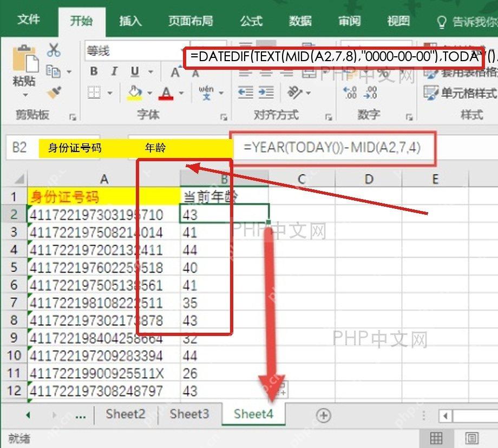Click the increase font size icon
The height and width of the screenshot is (448, 498).
coord(175,72)
